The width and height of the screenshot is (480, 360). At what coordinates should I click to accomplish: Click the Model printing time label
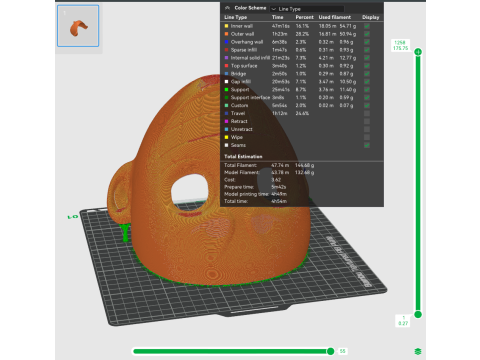point(246,194)
